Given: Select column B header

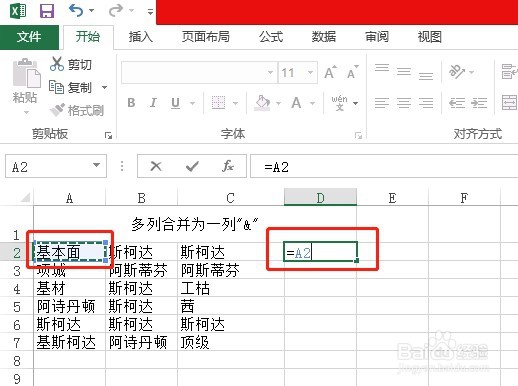Looking at the screenshot, I should click(x=141, y=198).
